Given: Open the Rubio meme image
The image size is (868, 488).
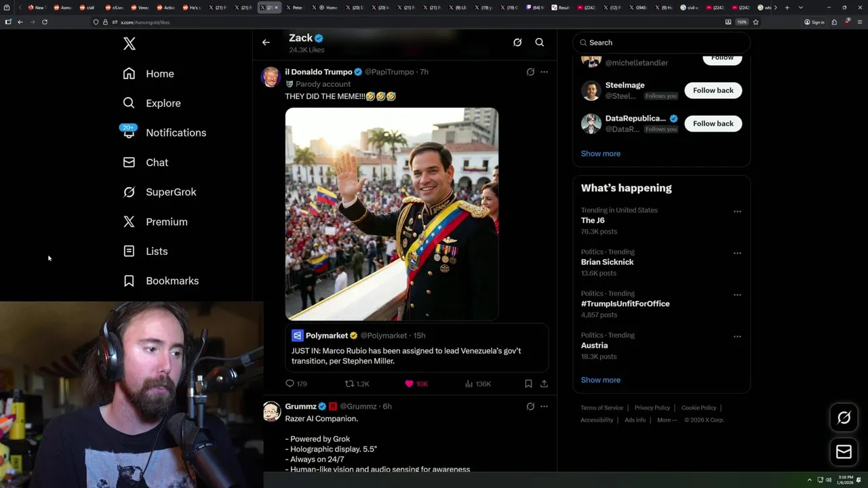Looking at the screenshot, I should [x=392, y=213].
